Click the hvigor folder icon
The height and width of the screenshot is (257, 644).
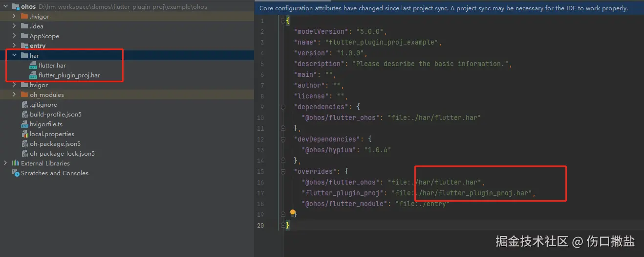point(25,85)
